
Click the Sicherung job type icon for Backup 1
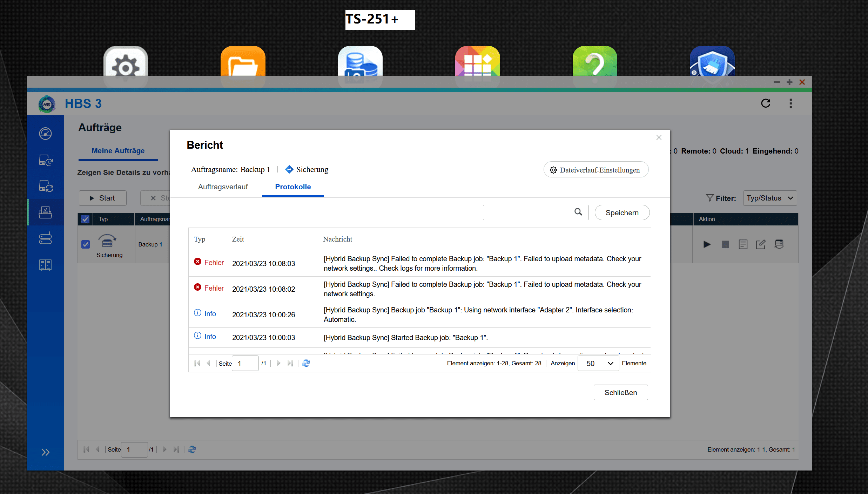[107, 241]
